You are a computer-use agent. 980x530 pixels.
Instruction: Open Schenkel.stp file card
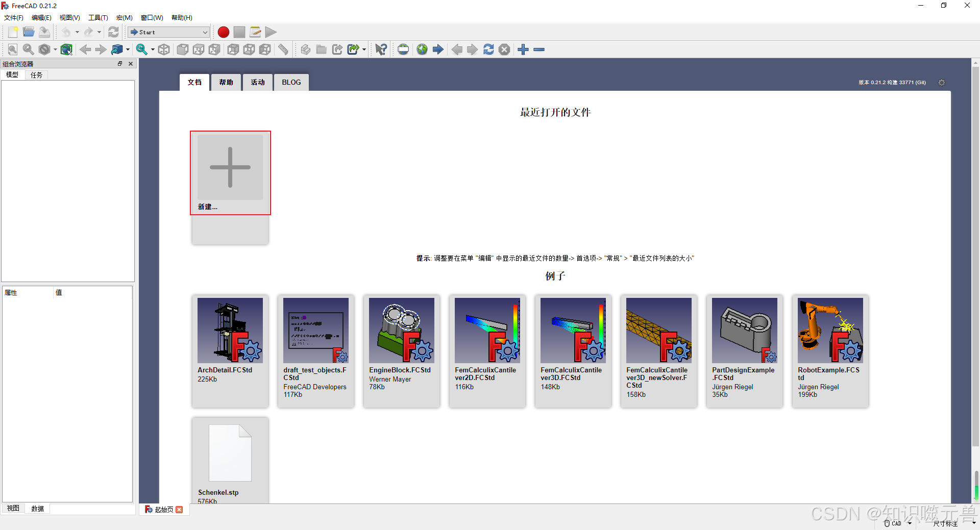(230, 461)
